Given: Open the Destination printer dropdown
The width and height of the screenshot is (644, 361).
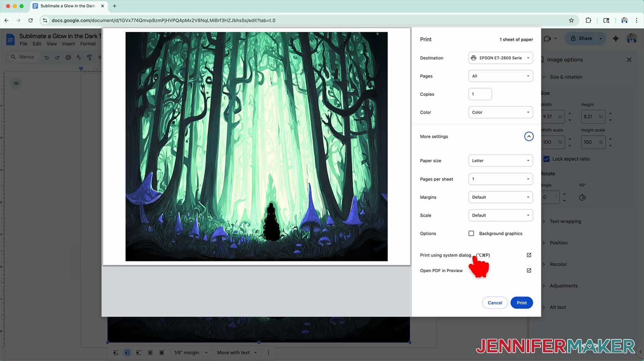Looking at the screenshot, I should [x=501, y=58].
